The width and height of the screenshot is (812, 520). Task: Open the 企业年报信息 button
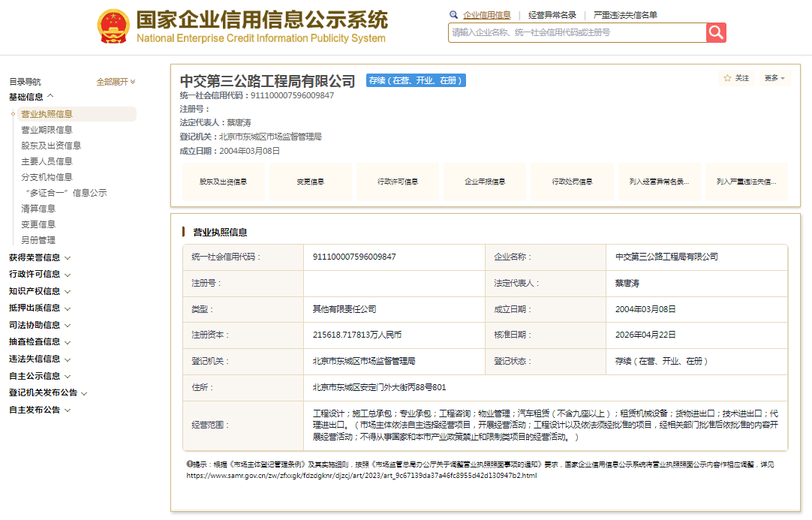click(484, 182)
